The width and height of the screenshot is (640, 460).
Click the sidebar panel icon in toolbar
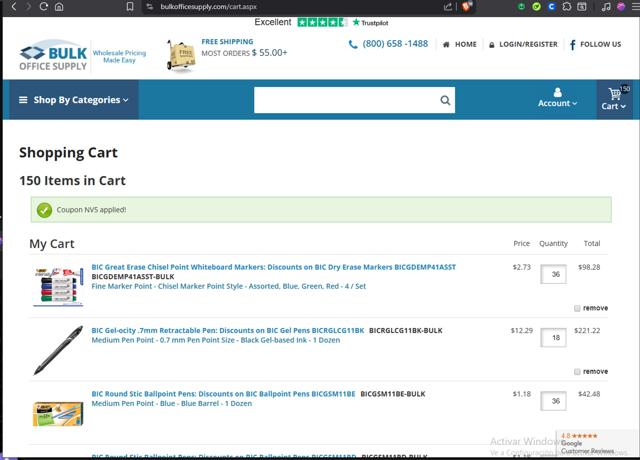click(x=582, y=7)
